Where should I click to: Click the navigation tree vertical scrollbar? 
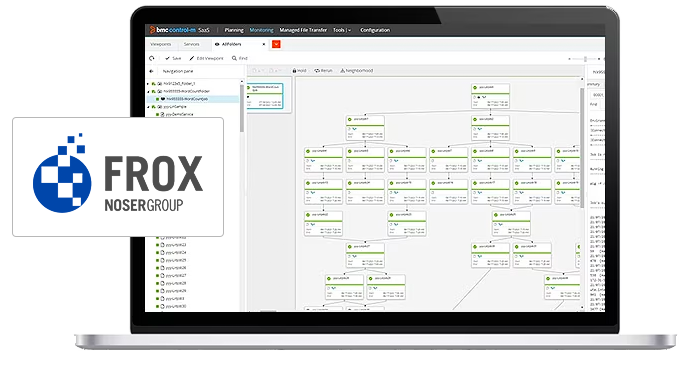[x=242, y=108]
